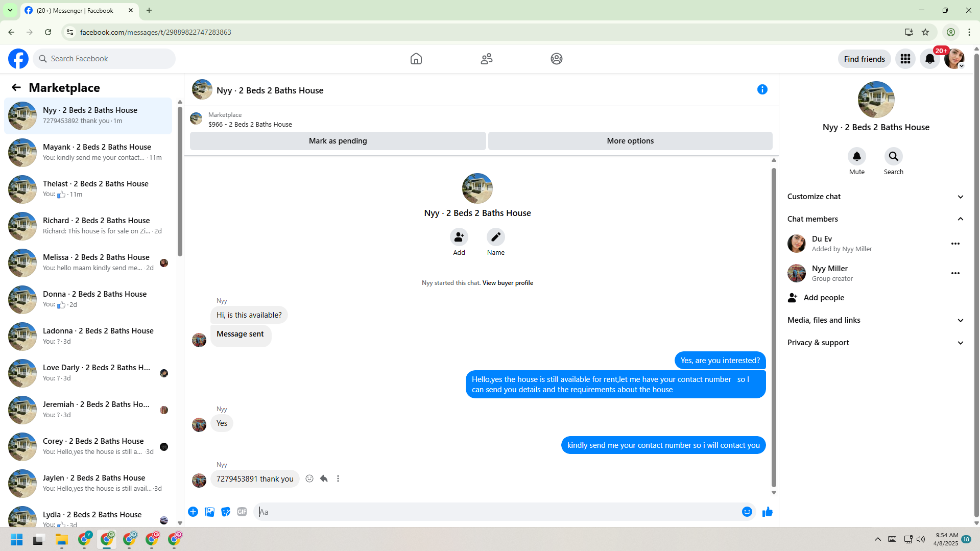Click the chat messages scrollbar
The image size is (980, 551).
click(774, 327)
